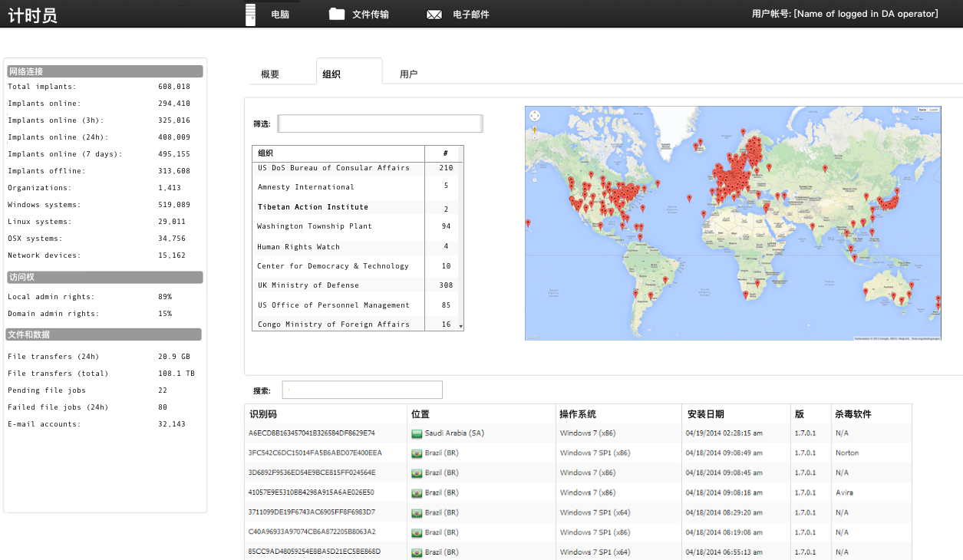Click the 文件和数据 section header
Screen dimensions: 963x560
click(x=104, y=334)
